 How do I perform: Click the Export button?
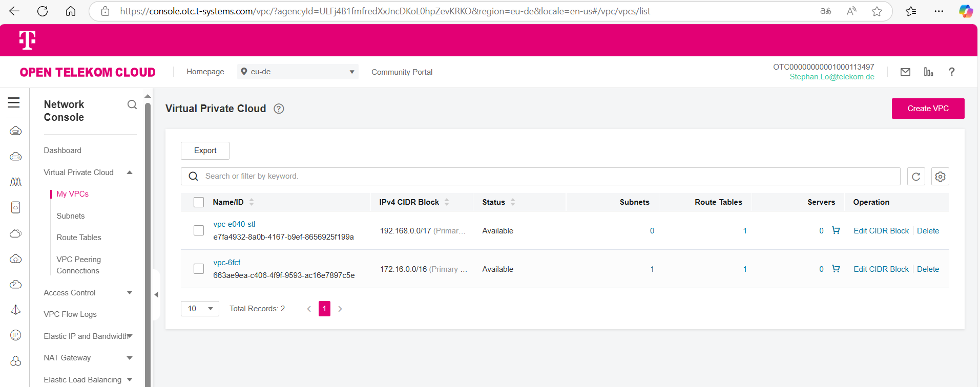[x=205, y=150]
